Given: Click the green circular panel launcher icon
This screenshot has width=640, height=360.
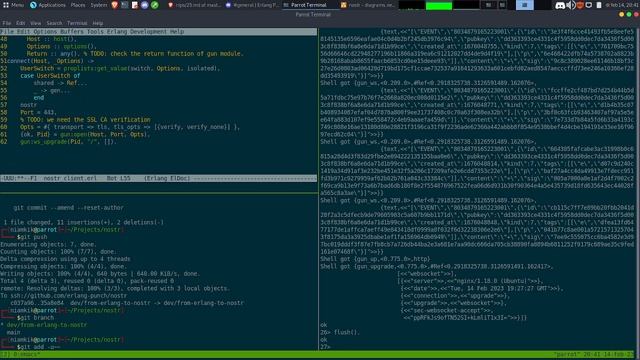Looking at the screenshot, I should click(x=155, y=5).
